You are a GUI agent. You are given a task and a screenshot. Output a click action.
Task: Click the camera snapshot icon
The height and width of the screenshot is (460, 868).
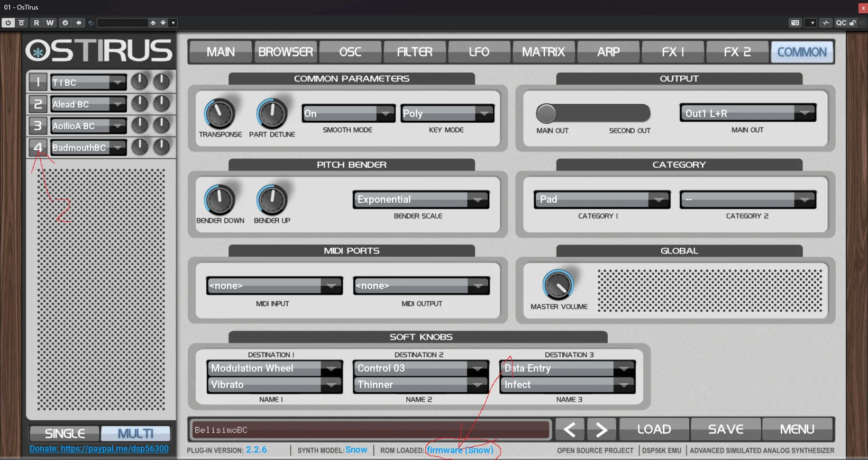[795, 23]
